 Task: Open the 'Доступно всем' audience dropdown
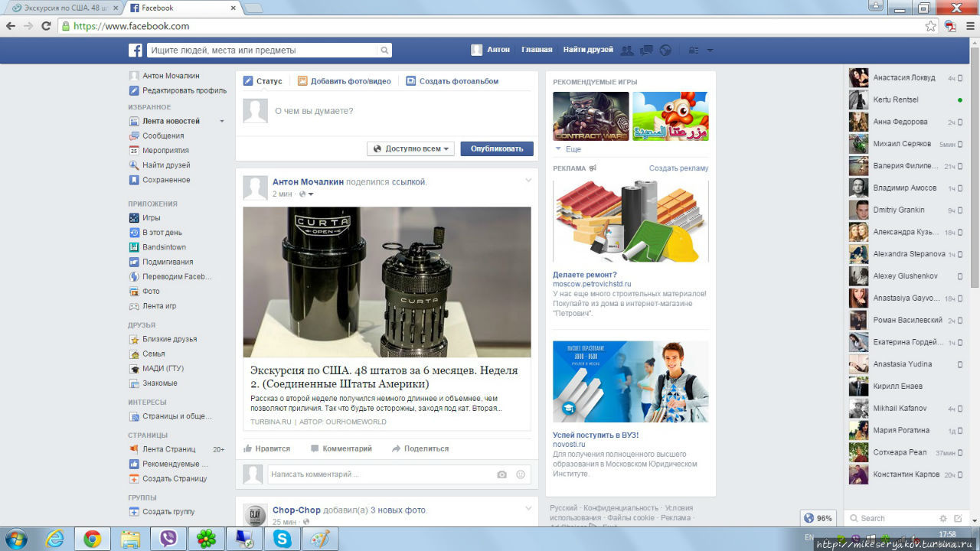410,148
